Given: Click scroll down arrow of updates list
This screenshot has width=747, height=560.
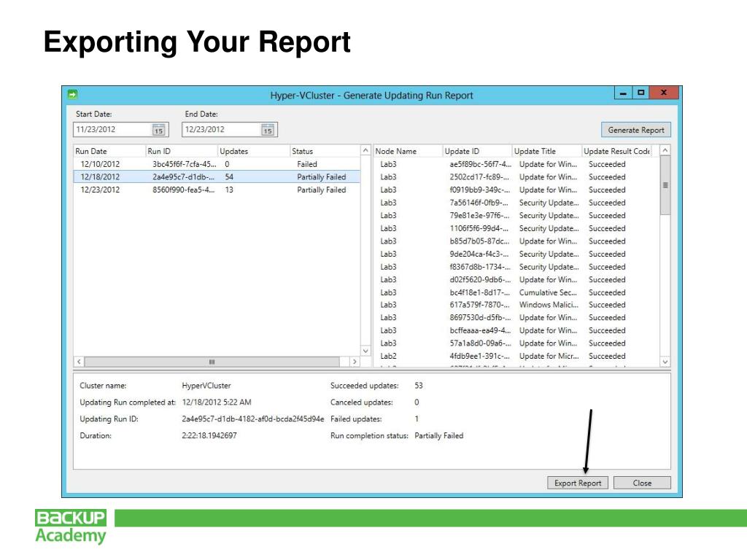Looking at the screenshot, I should tap(665, 362).
